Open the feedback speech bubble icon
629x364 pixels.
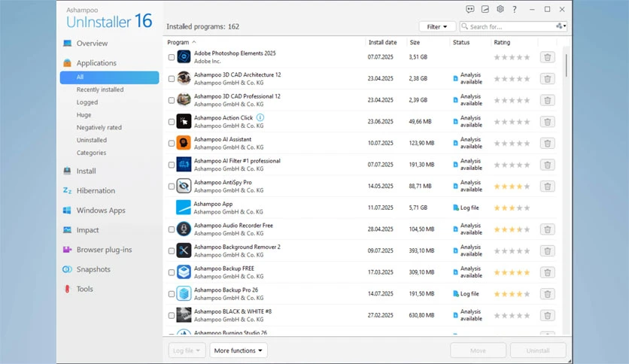pos(469,9)
